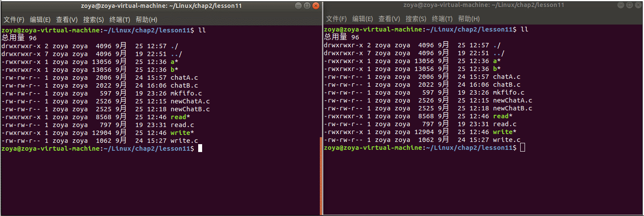
Task: Click green 'b*' executable in left terminal
Action: [x=175, y=70]
